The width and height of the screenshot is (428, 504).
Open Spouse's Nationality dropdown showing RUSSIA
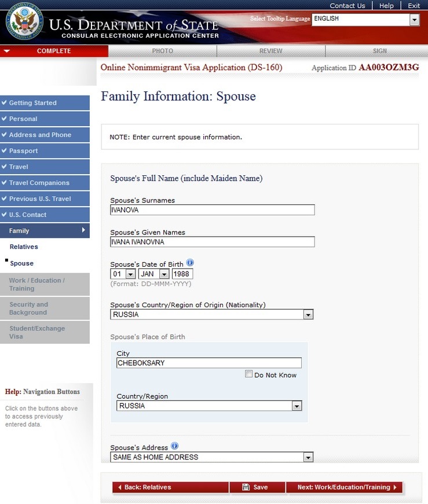pos(212,314)
